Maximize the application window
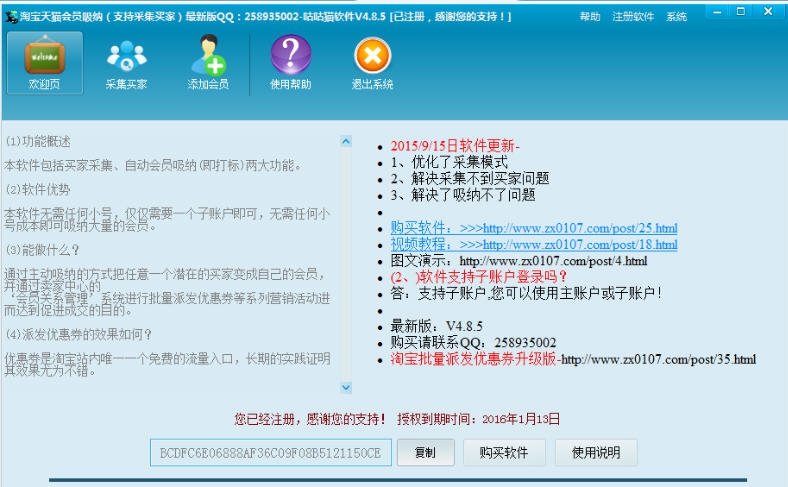 pos(741,12)
